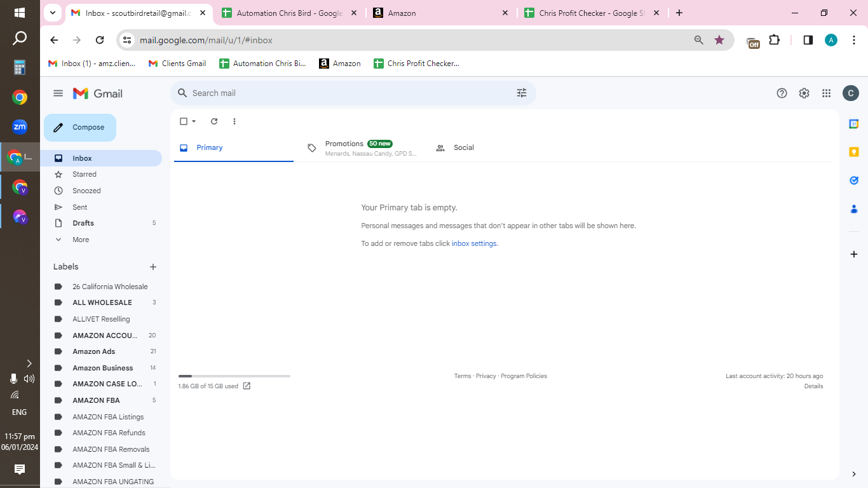This screenshot has width=868, height=488.
Task: Open Windows search in taskbar
Action: pos(20,38)
